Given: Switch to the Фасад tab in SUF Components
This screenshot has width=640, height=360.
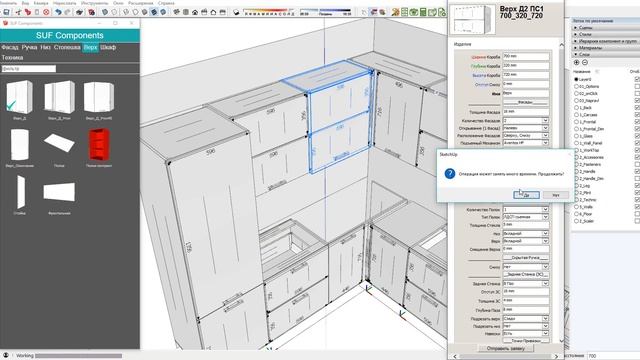Looking at the screenshot, I should pos(10,47).
